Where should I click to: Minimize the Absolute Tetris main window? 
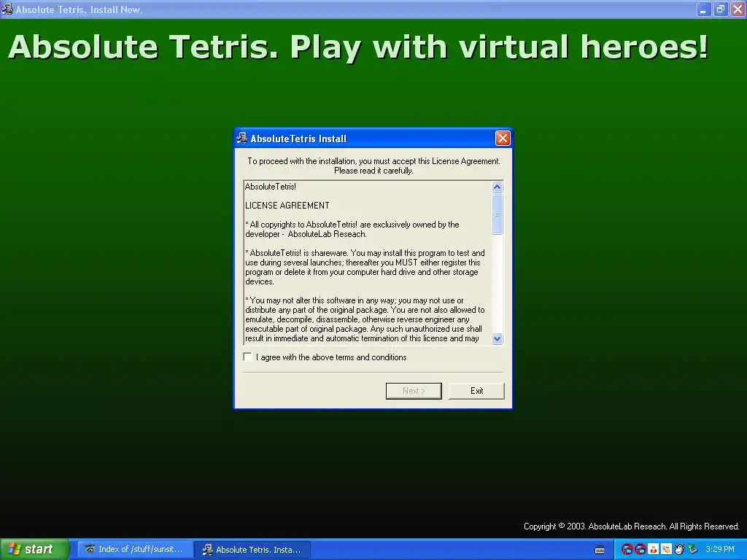click(x=703, y=9)
